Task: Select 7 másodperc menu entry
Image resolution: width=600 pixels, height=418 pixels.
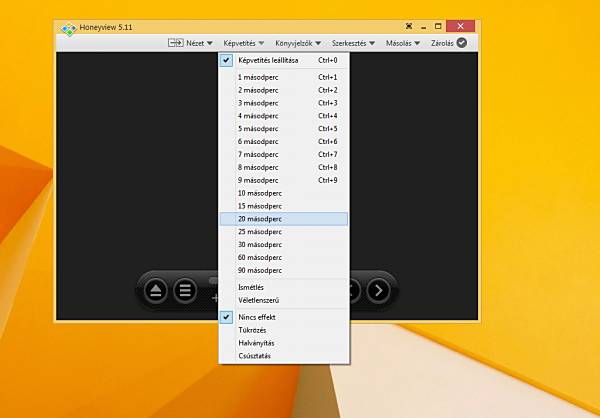Action: 284,155
